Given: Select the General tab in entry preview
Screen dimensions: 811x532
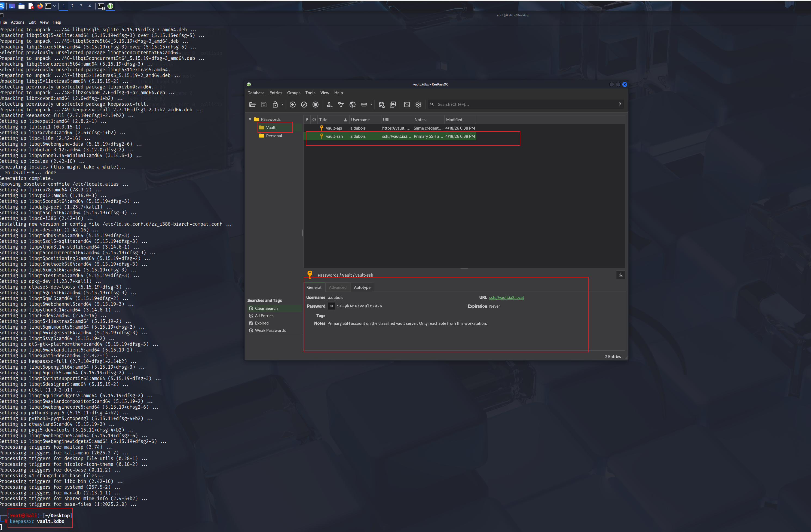Looking at the screenshot, I should [x=314, y=287].
